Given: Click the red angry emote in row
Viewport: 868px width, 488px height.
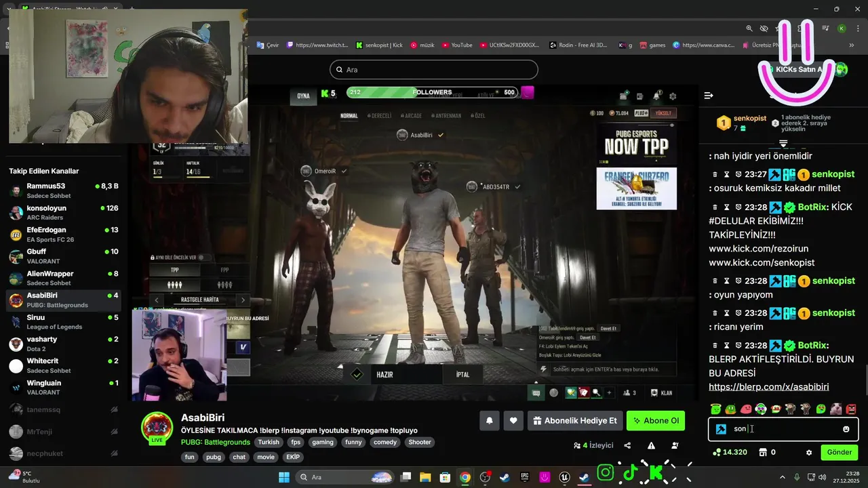Looking at the screenshot, I should [x=851, y=409].
